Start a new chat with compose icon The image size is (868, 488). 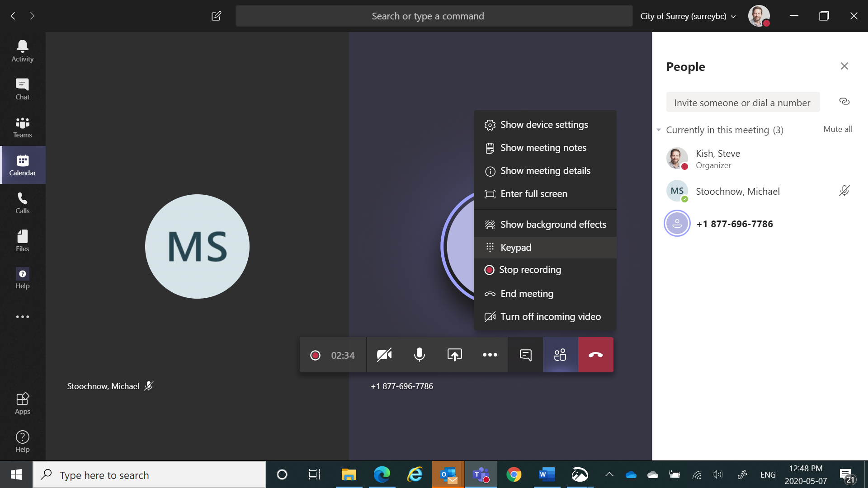tap(217, 16)
